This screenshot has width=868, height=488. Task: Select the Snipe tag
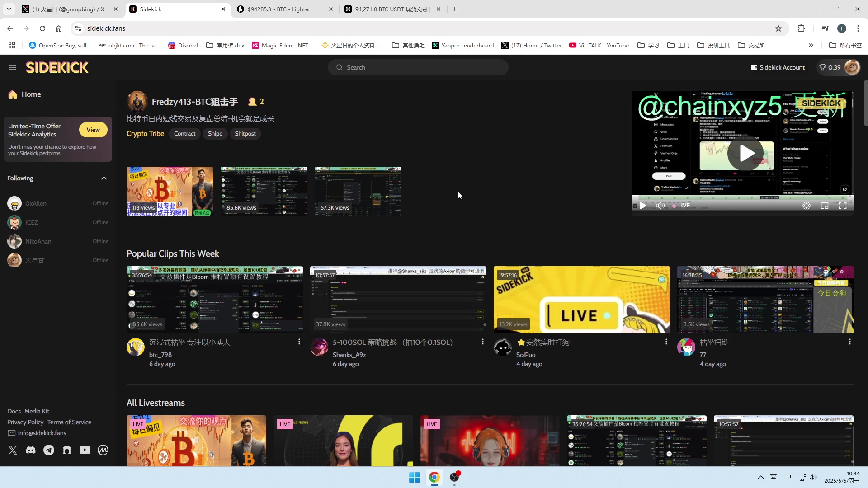(x=215, y=133)
